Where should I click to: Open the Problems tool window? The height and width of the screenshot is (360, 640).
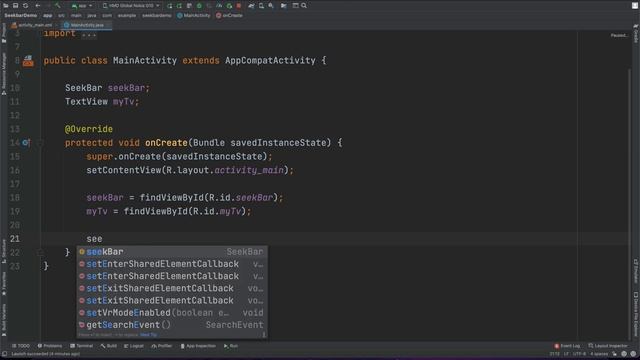(50, 346)
